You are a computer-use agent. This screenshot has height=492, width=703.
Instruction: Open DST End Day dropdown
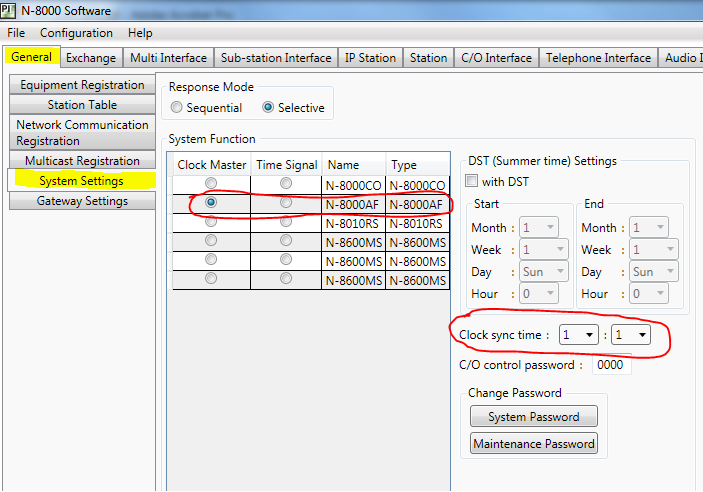[654, 271]
